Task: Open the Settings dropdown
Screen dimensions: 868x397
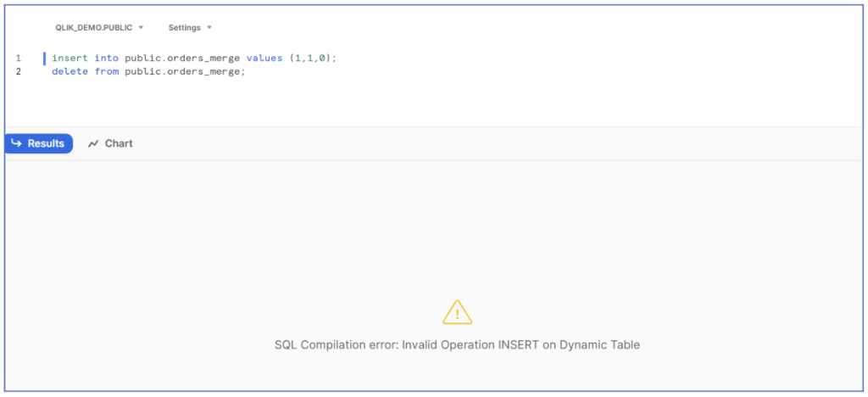Action: [x=190, y=27]
